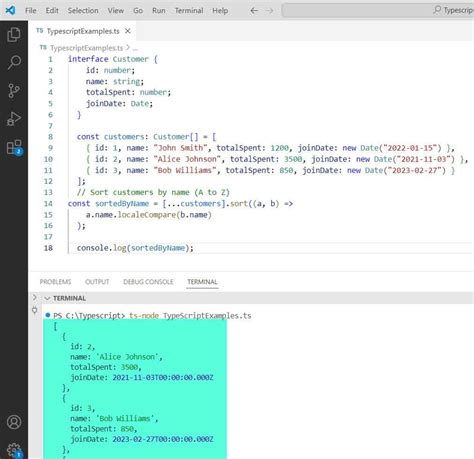This screenshot has height=459, width=474.
Task: Open the Run menu
Action: [159, 11]
